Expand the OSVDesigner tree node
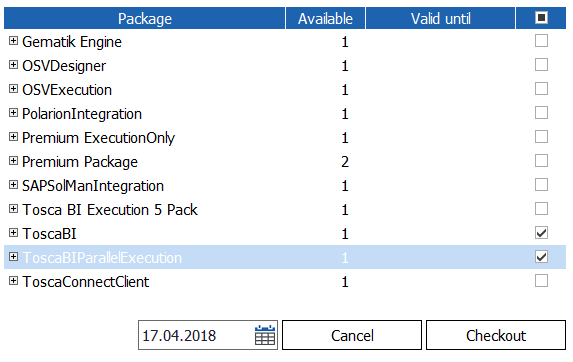Screen dimensions: 573x362 pyautogui.click(x=13, y=65)
